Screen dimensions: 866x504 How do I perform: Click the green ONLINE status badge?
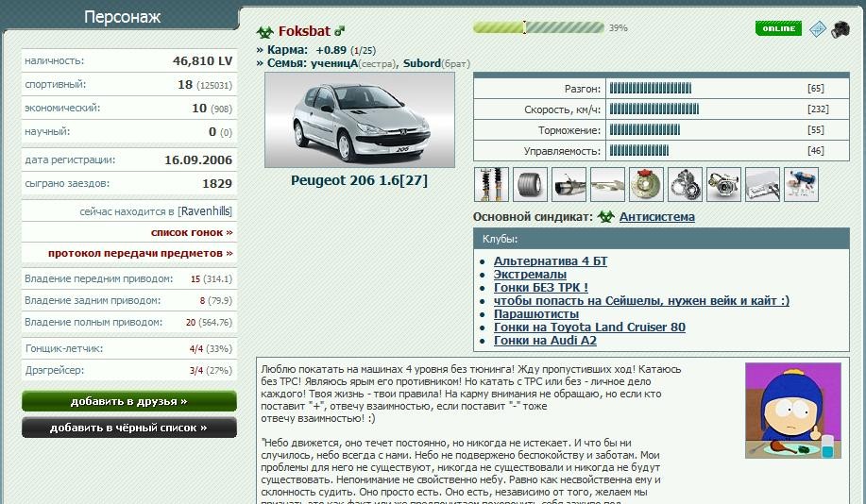[x=778, y=28]
